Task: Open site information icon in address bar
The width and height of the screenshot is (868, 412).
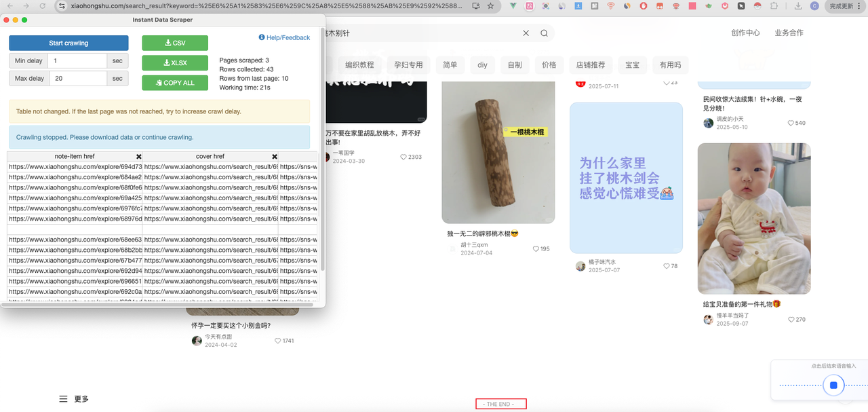Action: point(62,5)
